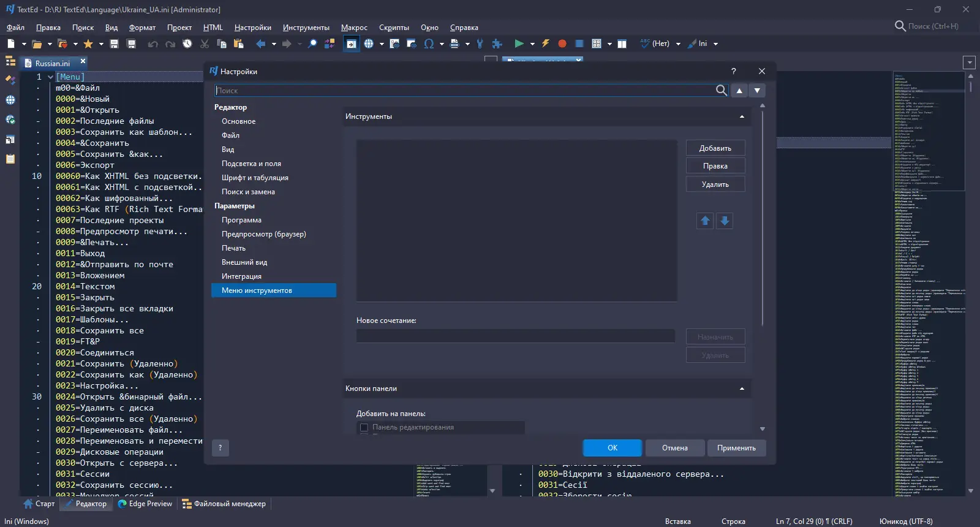Image resolution: width=980 pixels, height=527 pixels.
Task: Click the green Run play icon
Action: point(519,44)
